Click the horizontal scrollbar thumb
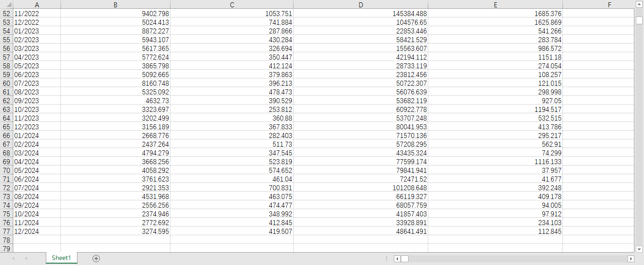 click(404, 259)
